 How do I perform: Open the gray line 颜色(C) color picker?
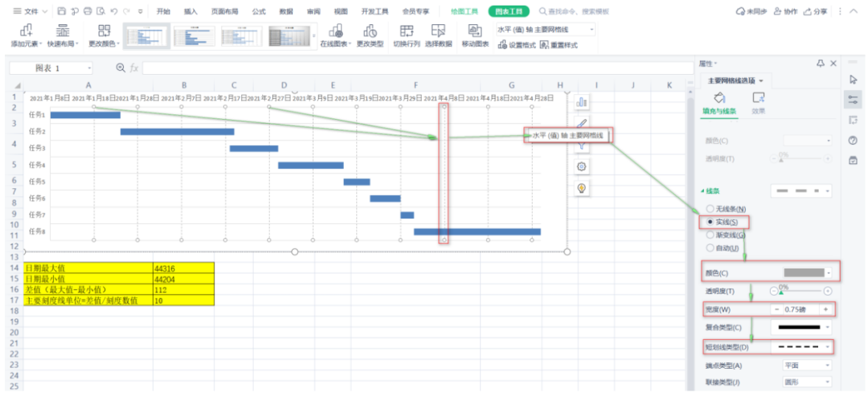(x=808, y=272)
